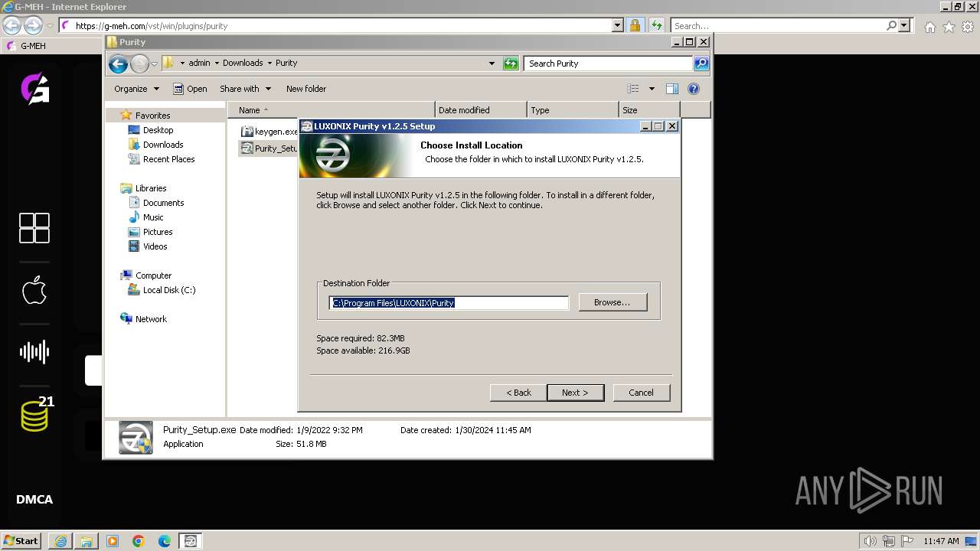The width and height of the screenshot is (980, 551).
Task: Open Favorites in the navigation pane
Action: 152,116
